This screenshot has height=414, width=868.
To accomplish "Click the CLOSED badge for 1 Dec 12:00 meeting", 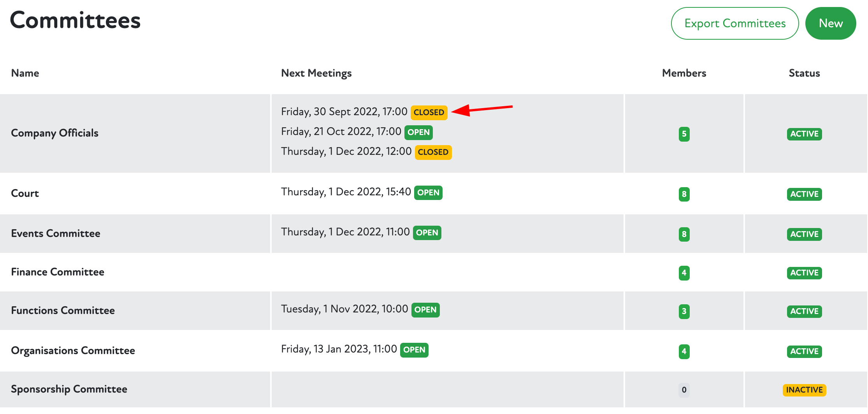I will click(x=433, y=152).
